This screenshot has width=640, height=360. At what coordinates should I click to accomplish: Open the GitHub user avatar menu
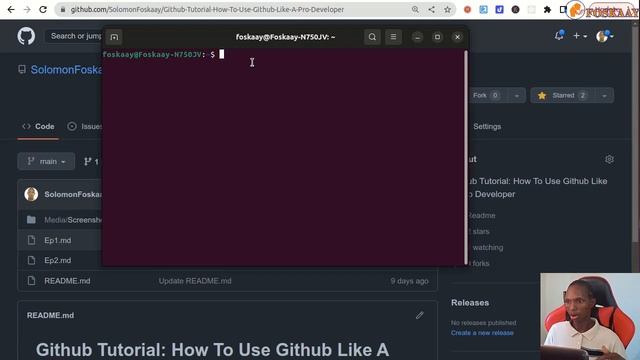pyautogui.click(x=604, y=36)
